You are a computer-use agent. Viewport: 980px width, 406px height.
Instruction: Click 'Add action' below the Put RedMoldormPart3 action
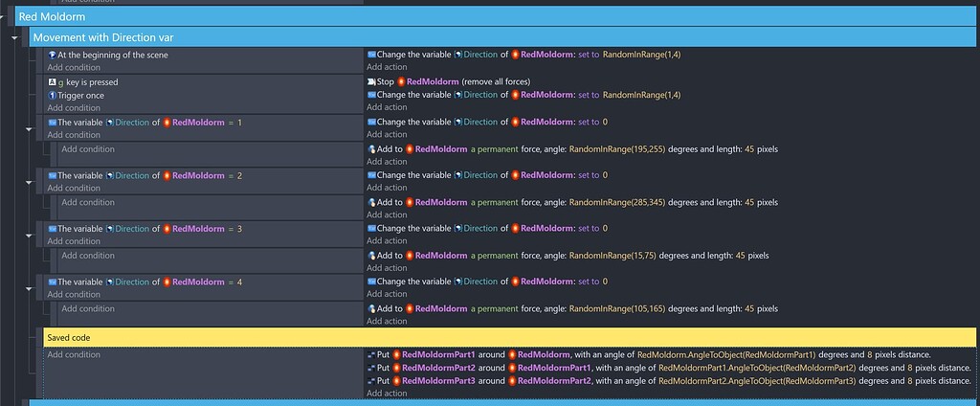pyautogui.click(x=387, y=394)
